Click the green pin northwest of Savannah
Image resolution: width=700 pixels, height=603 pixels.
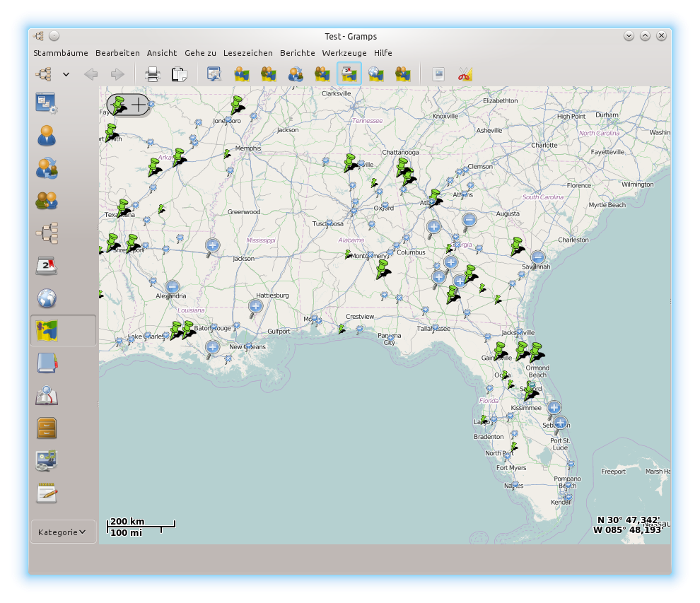[x=517, y=247]
